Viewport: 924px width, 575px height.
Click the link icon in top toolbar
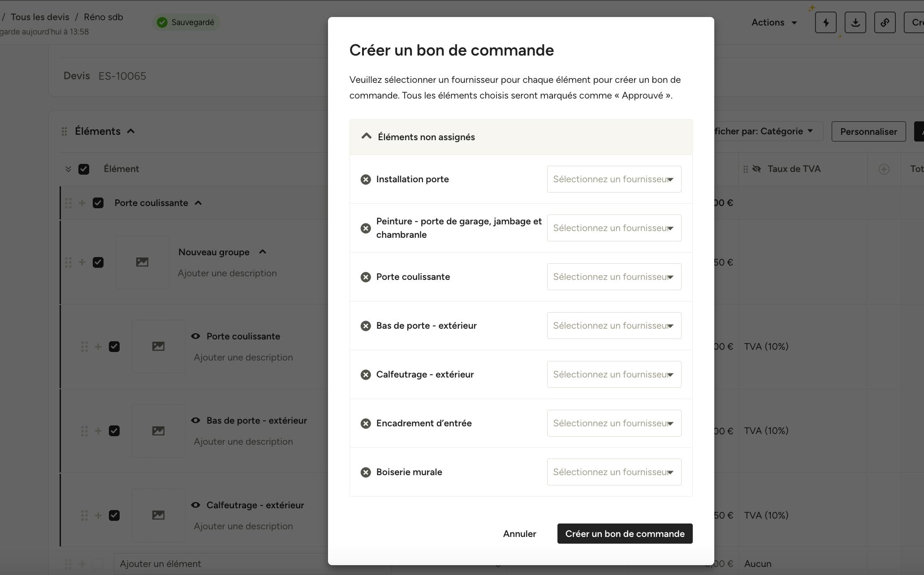(885, 22)
